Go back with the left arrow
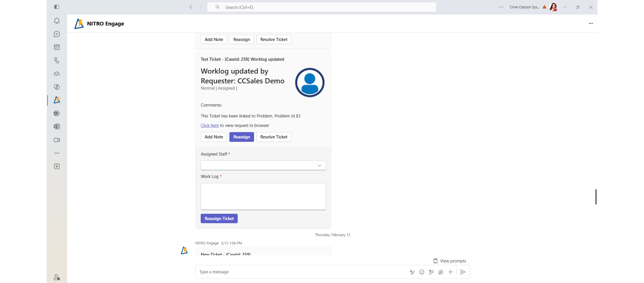 [x=191, y=7]
